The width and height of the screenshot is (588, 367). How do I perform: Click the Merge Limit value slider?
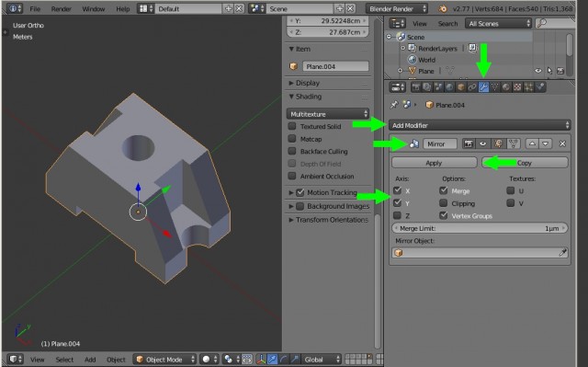pos(480,228)
